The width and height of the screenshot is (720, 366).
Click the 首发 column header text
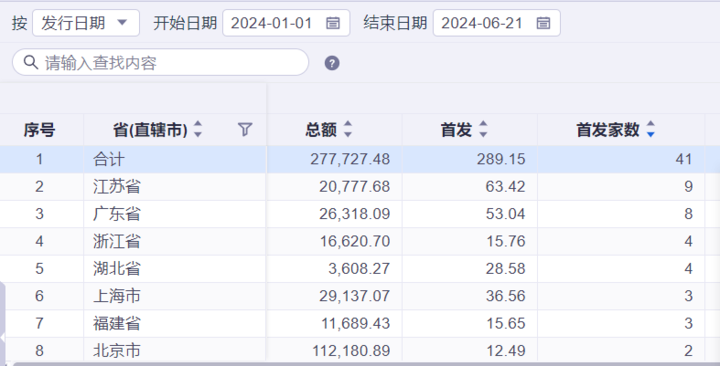(x=456, y=130)
